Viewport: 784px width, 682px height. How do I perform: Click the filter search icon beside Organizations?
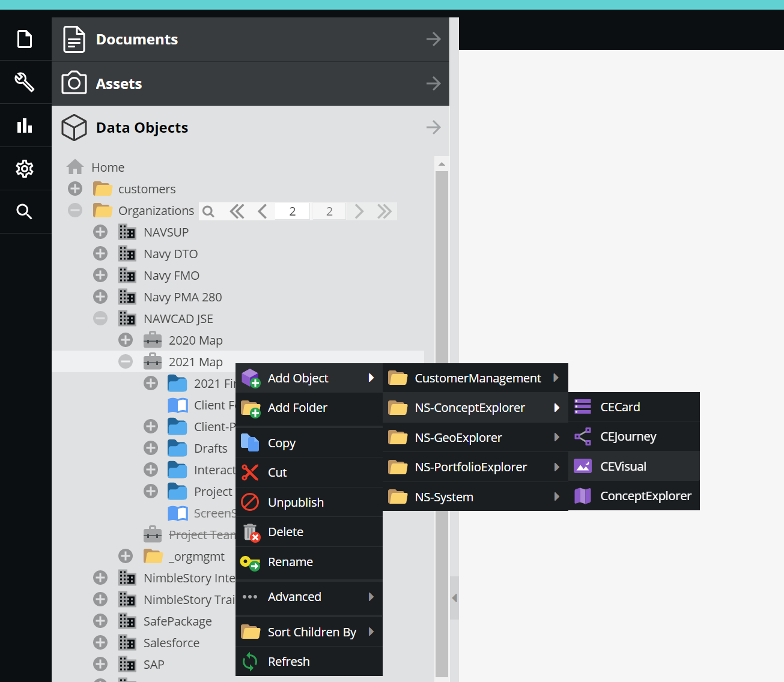point(208,211)
